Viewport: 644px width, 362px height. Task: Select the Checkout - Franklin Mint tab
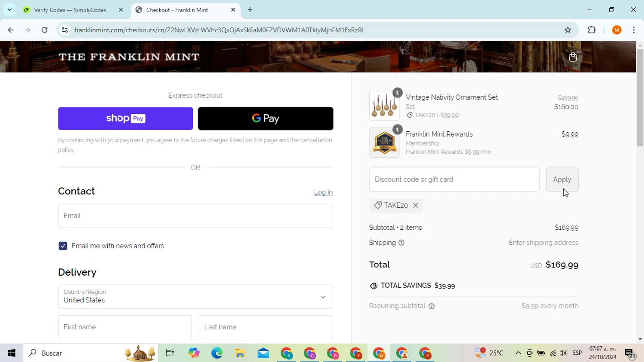pyautogui.click(x=177, y=10)
